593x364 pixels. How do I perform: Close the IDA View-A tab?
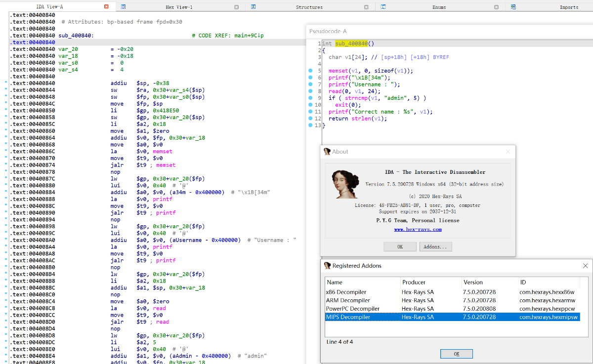tap(106, 7)
